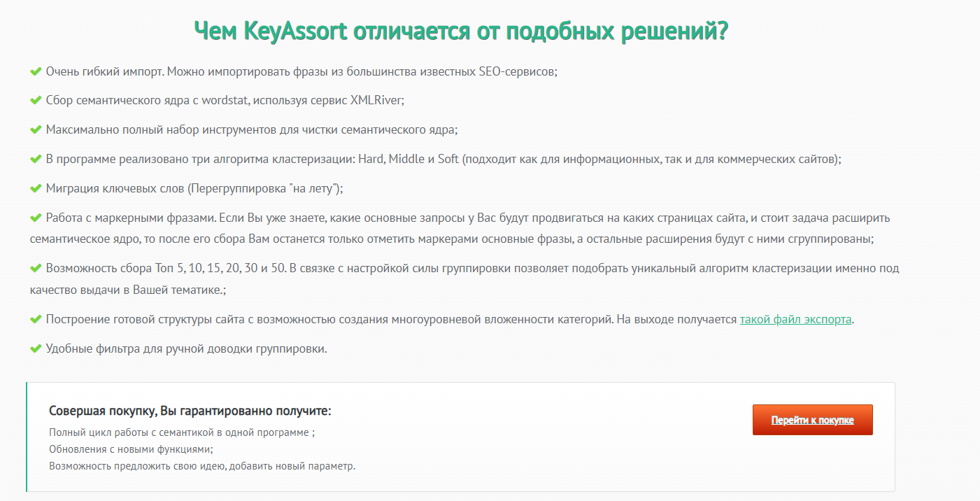Screen dimensions: 980x501
Task: Click checkmark beside "Очень гибкий импорт"
Action: coord(36,71)
